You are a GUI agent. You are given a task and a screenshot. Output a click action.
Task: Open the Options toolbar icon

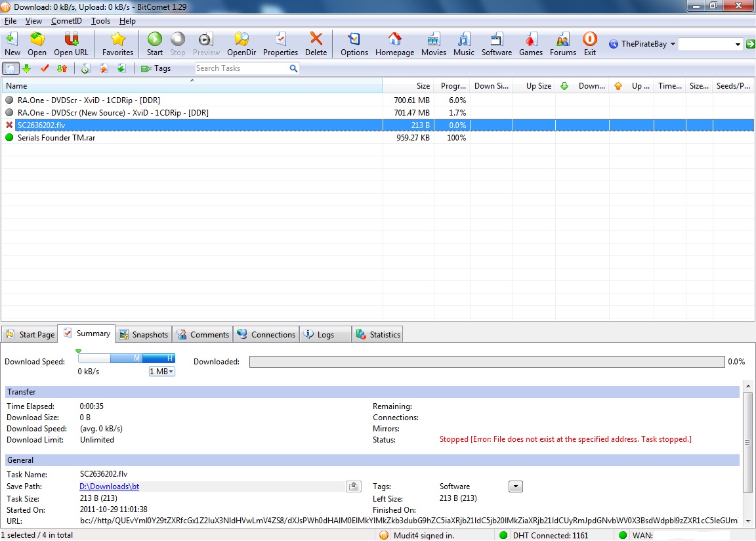[354, 39]
